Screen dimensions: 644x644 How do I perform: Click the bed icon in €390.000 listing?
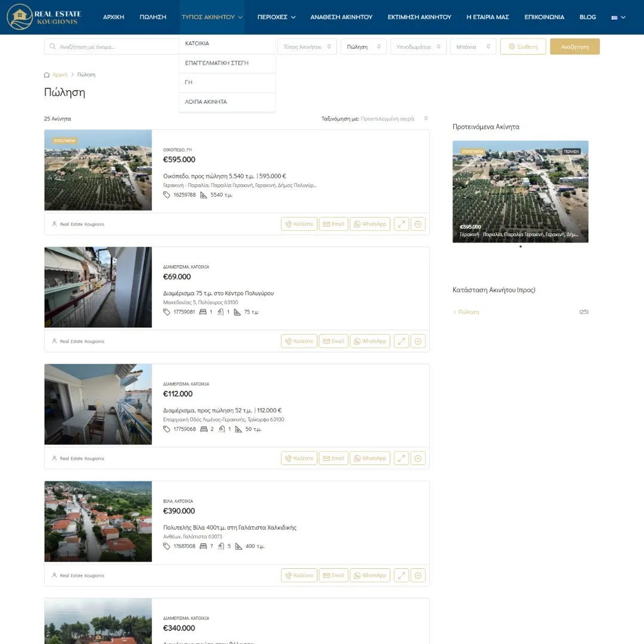pyautogui.click(x=203, y=546)
